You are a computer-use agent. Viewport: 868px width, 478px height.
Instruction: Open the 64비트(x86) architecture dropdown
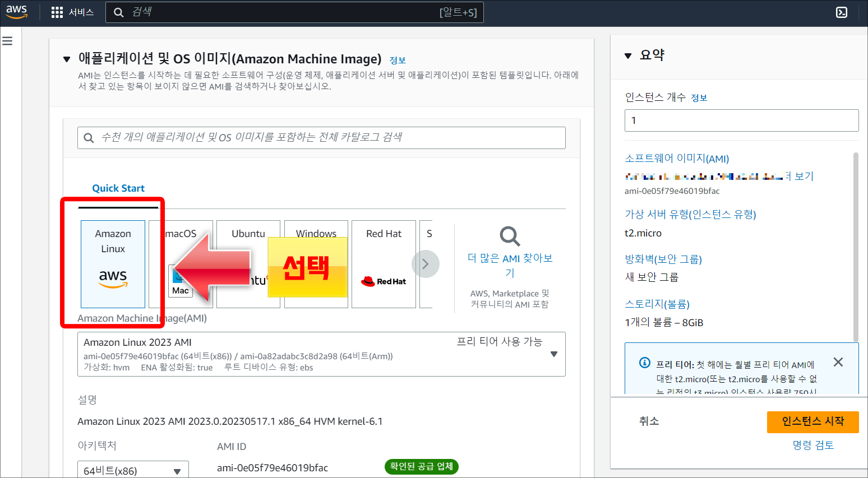(133, 471)
